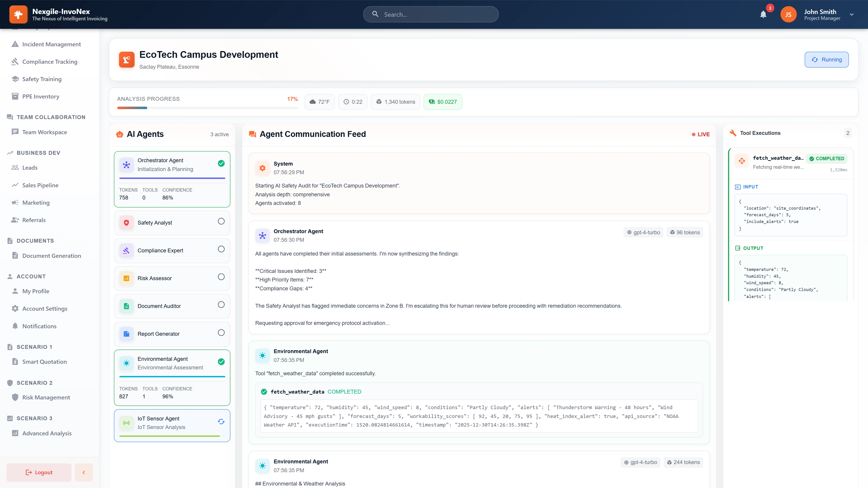Click the IoT Sensor Agent signal icon
Screen dimensions: 868x488
pos(126,423)
